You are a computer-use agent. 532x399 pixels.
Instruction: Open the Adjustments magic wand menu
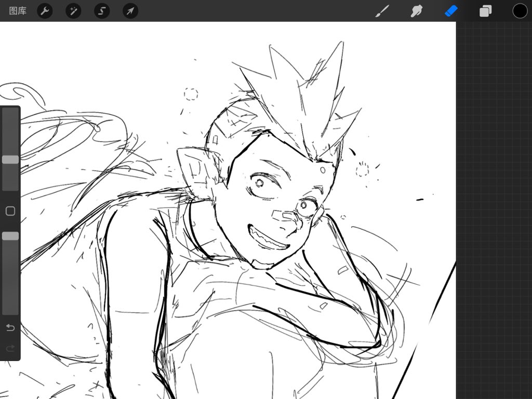pyautogui.click(x=73, y=11)
